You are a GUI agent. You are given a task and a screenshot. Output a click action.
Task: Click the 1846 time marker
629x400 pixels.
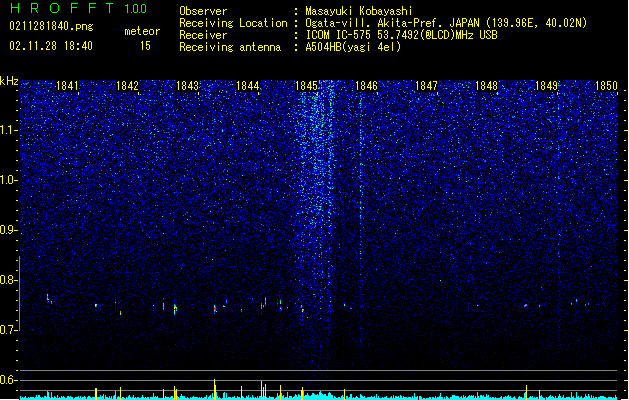[366, 86]
